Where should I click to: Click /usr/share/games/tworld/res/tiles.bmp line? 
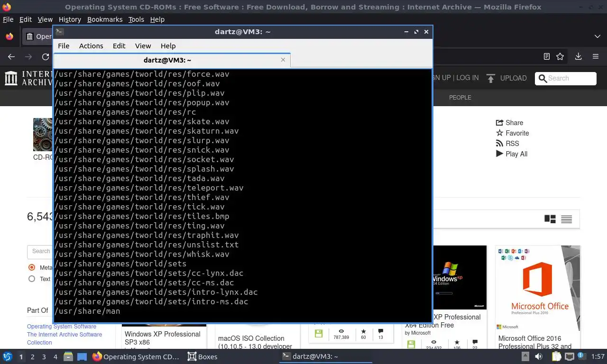tap(142, 216)
